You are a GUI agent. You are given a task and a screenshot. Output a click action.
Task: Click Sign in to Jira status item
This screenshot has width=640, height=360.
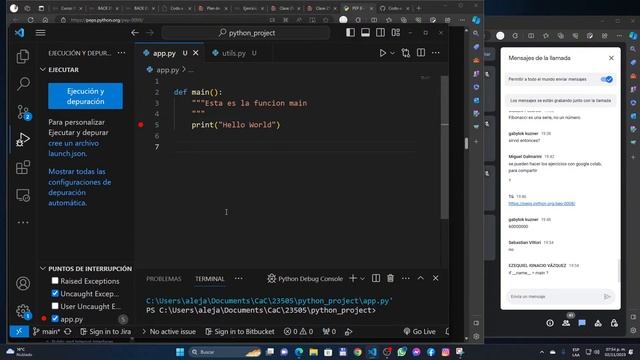click(x=105, y=331)
